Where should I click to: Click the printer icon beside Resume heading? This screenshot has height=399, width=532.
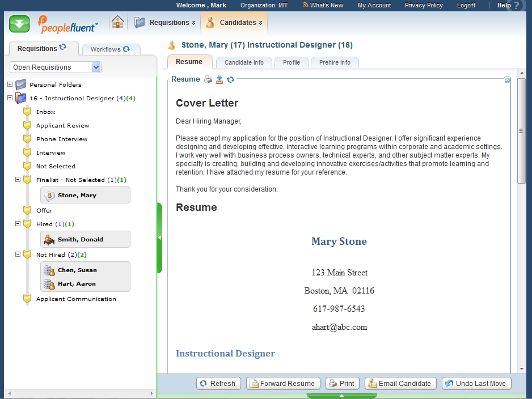(208, 79)
